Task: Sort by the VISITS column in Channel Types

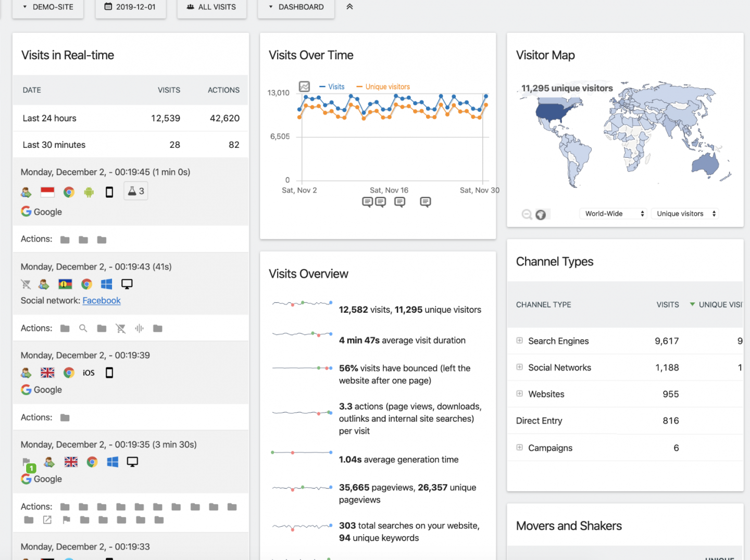Action: coord(668,304)
